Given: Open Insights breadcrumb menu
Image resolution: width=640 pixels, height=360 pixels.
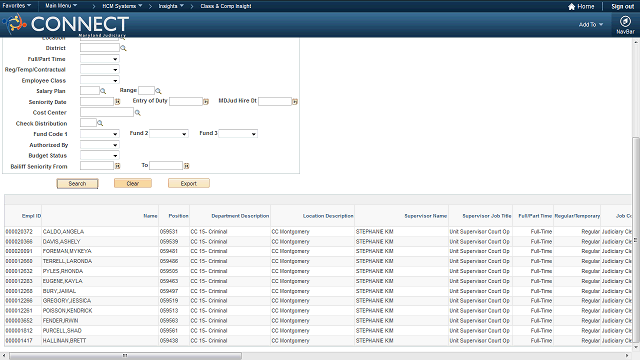Looking at the screenshot, I should coord(171,6).
